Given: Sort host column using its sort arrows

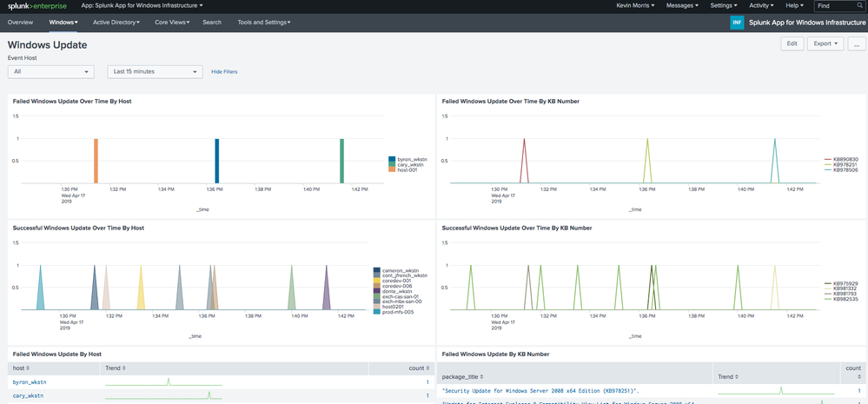Looking at the screenshot, I should point(28,368).
